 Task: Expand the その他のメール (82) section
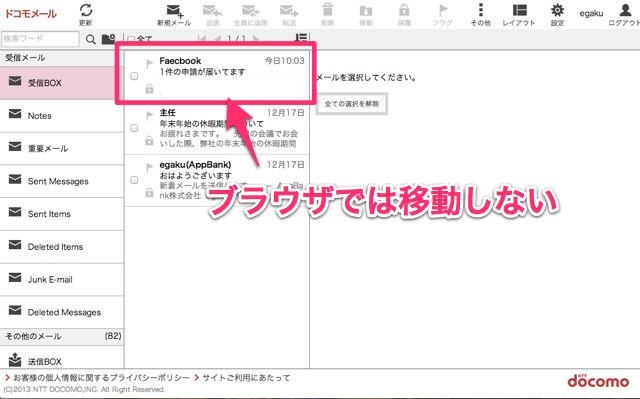coord(62,337)
